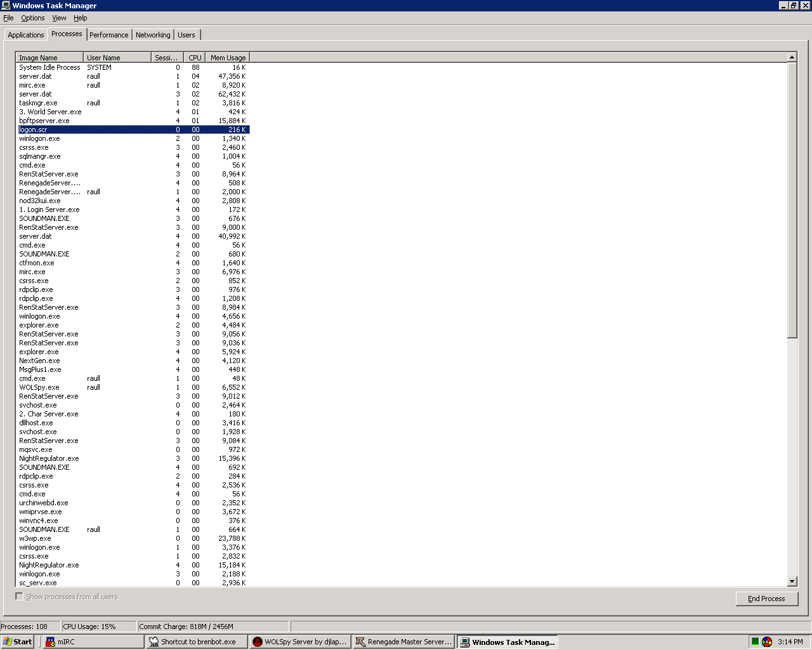Switch to WOLSpy Server taskbar window
Image resolution: width=812 pixels, height=650 pixels.
coord(300,642)
